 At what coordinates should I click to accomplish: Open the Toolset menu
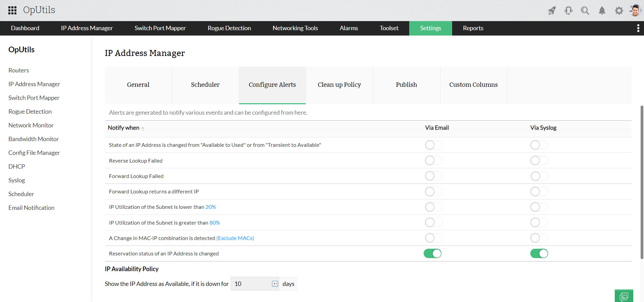(389, 28)
